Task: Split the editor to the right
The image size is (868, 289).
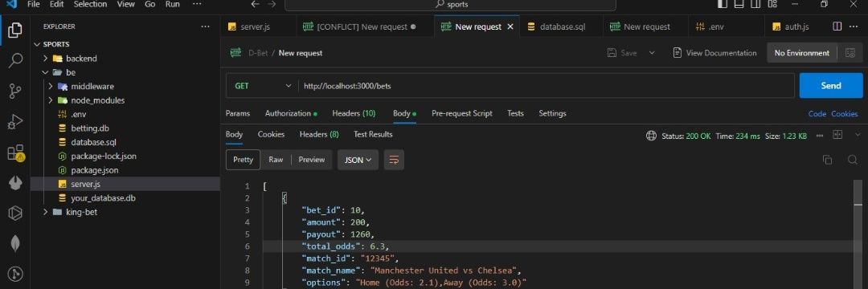Action: click(x=837, y=26)
